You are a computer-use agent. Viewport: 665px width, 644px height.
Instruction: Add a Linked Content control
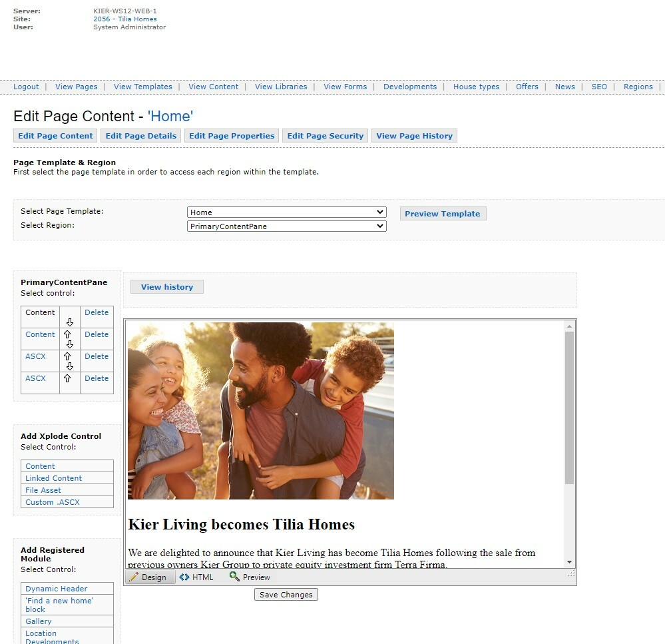coord(53,478)
